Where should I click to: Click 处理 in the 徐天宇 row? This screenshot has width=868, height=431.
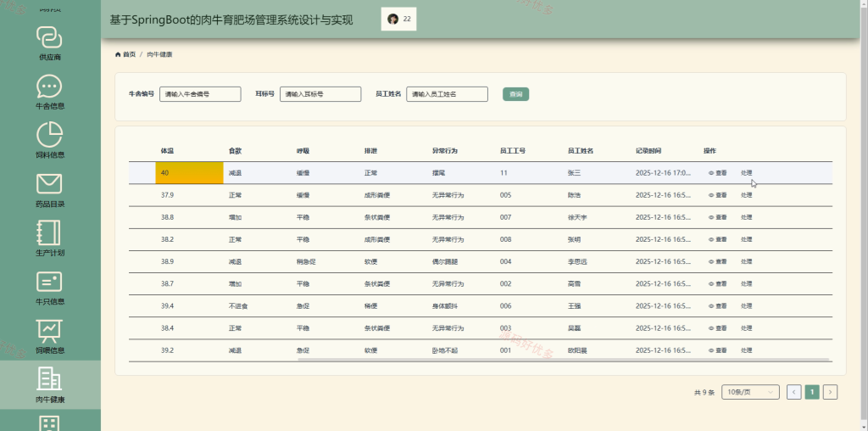pyautogui.click(x=746, y=217)
